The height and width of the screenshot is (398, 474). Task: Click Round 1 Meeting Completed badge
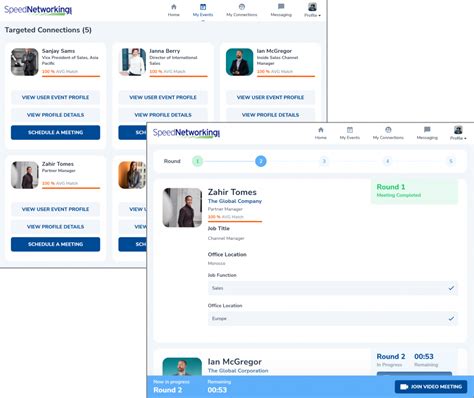tap(414, 191)
